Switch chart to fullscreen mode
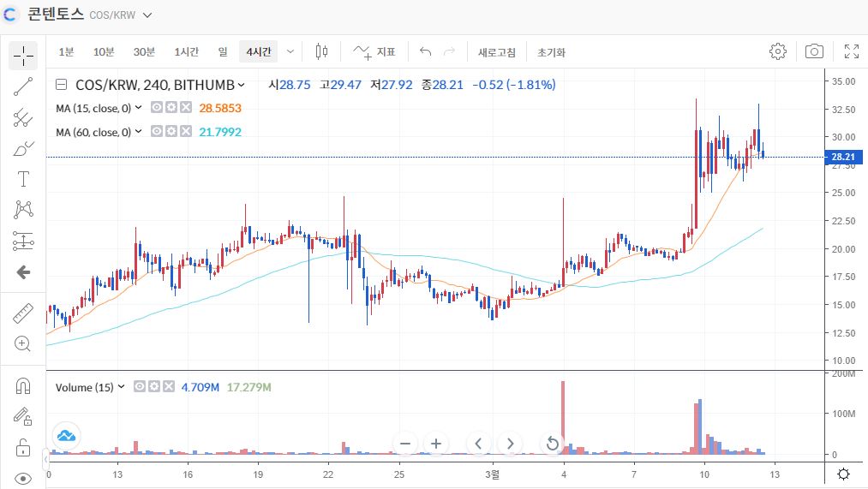Screen dimensions: 868x489 [x=852, y=51]
